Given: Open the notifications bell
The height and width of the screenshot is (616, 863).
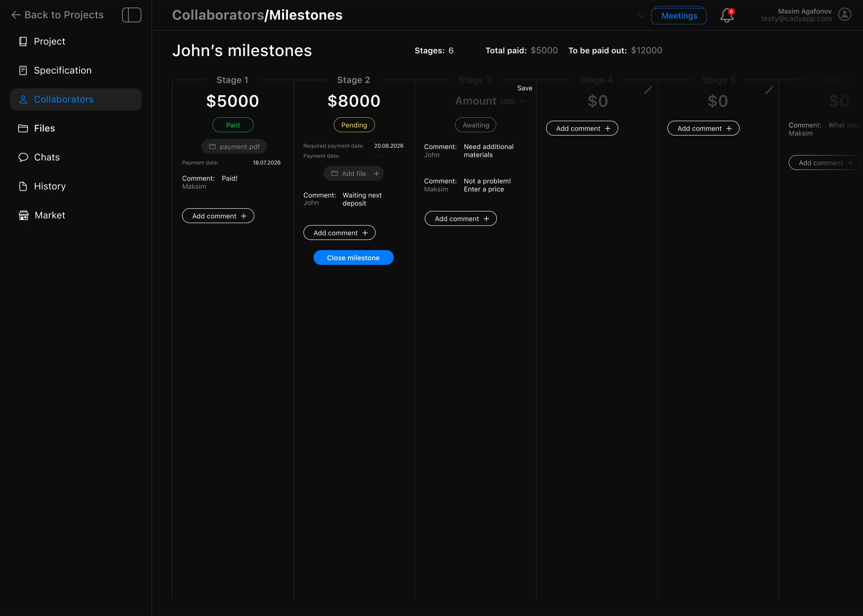Looking at the screenshot, I should coord(727,15).
